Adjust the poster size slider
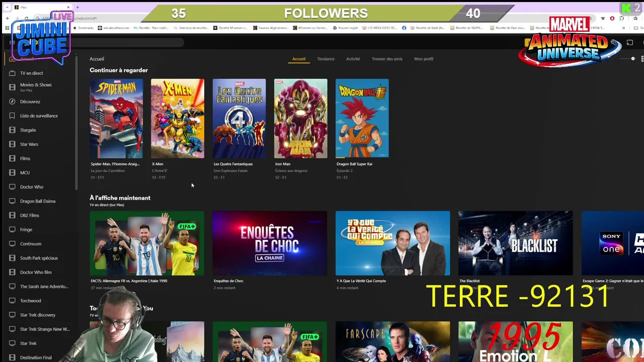Viewport: 644px width, 362px height. pos(633,59)
